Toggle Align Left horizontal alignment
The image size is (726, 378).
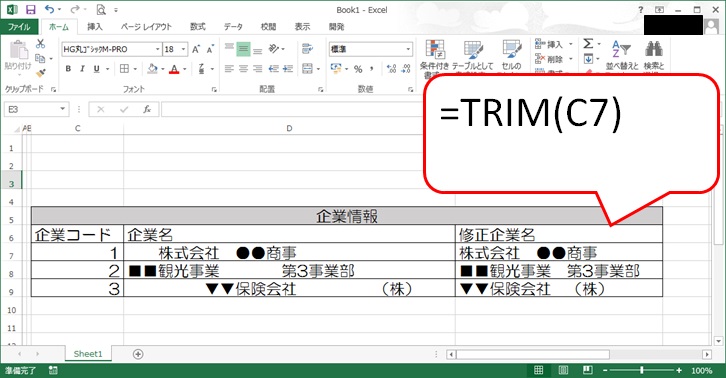[229, 69]
